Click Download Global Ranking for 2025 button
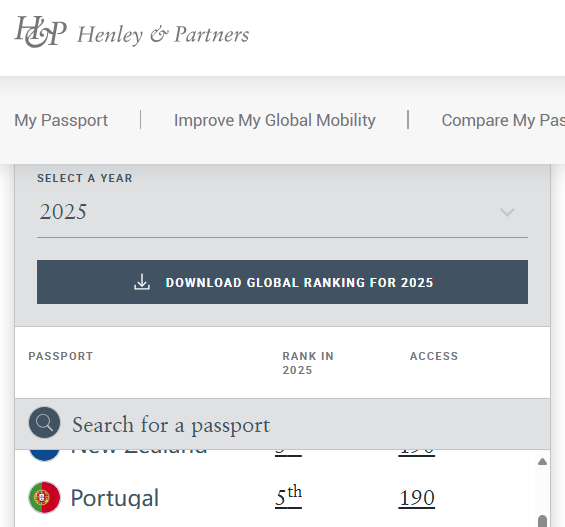The image size is (565, 527). (282, 282)
